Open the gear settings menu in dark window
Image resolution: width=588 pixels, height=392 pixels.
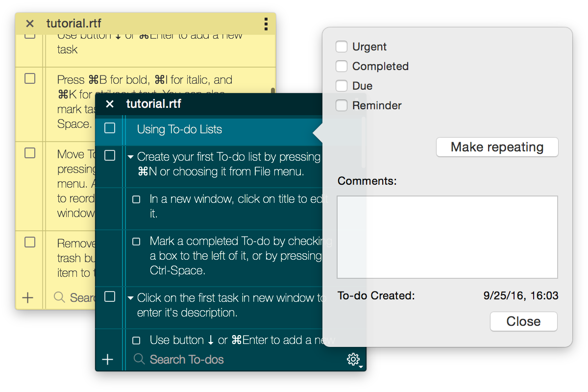353,360
